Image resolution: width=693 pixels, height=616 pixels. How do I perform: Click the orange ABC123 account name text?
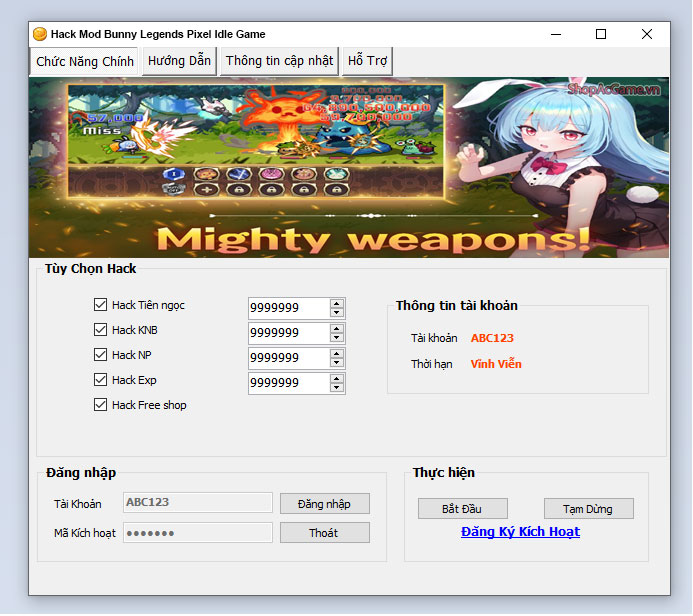pyautogui.click(x=492, y=338)
